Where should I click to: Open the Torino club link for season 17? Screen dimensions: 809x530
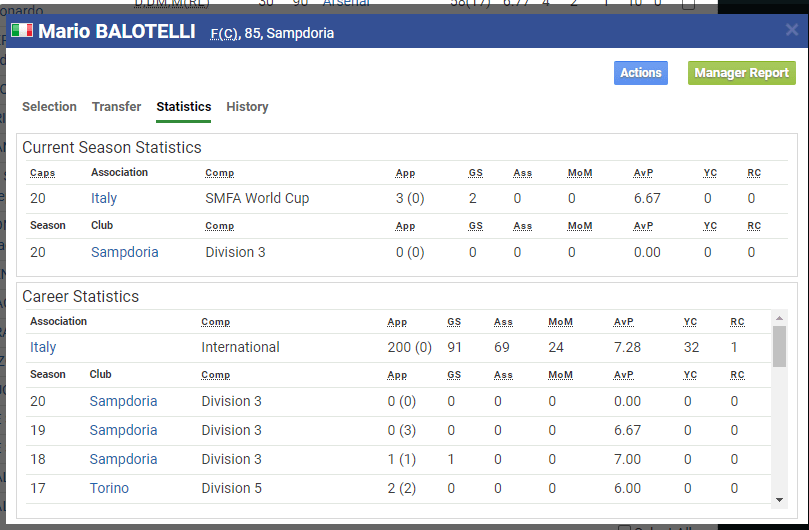[109, 489]
